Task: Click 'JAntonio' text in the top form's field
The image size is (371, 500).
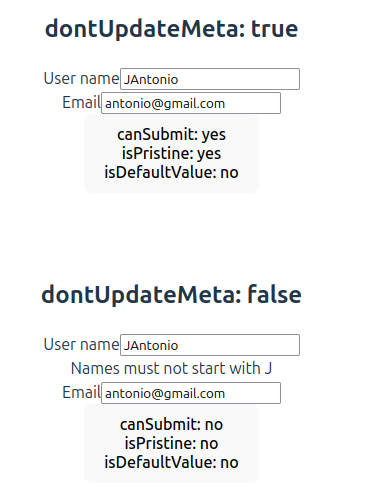Action: (x=151, y=80)
